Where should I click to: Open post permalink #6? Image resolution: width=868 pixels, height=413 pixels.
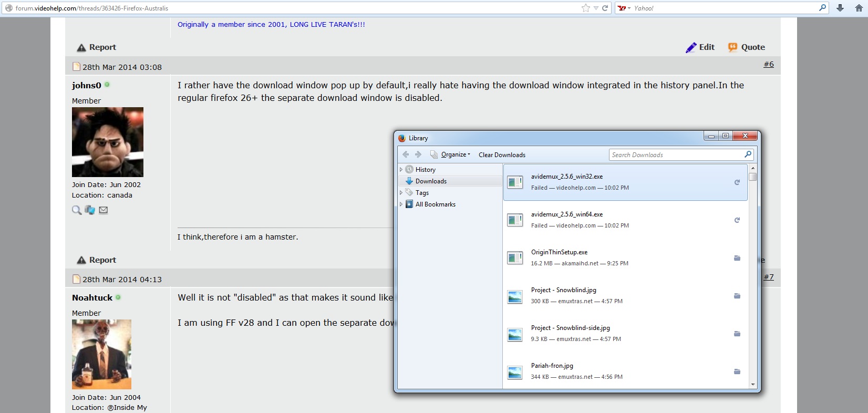pyautogui.click(x=768, y=64)
